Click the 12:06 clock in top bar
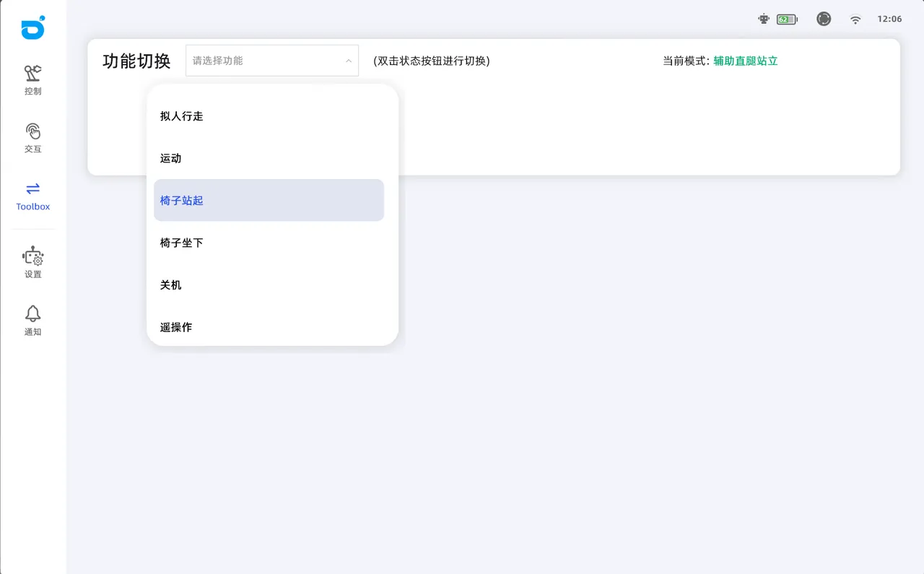The width and height of the screenshot is (924, 574). 889,19
